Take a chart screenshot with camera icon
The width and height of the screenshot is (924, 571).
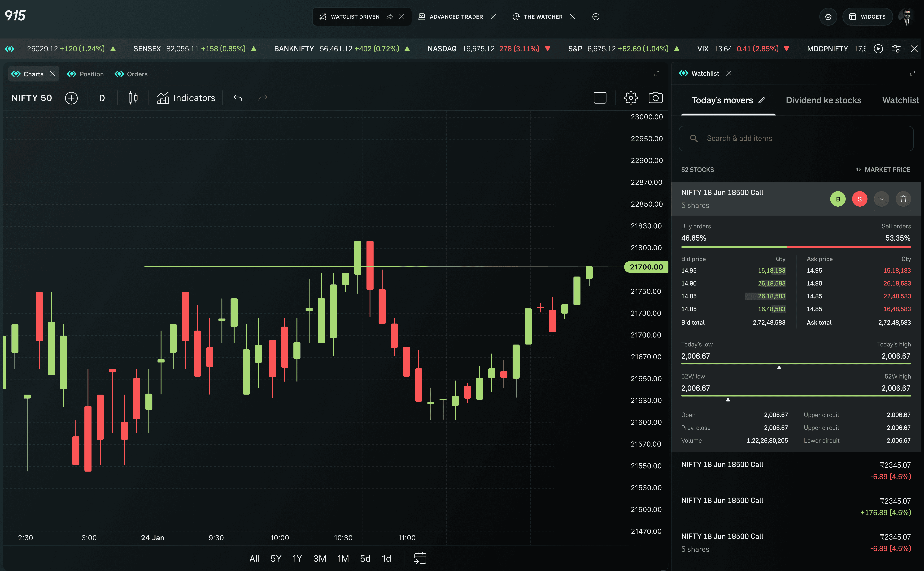655,98
